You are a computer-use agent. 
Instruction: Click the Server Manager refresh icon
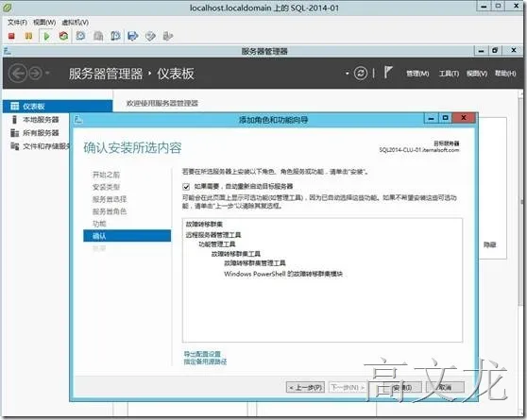pyautogui.click(x=361, y=73)
